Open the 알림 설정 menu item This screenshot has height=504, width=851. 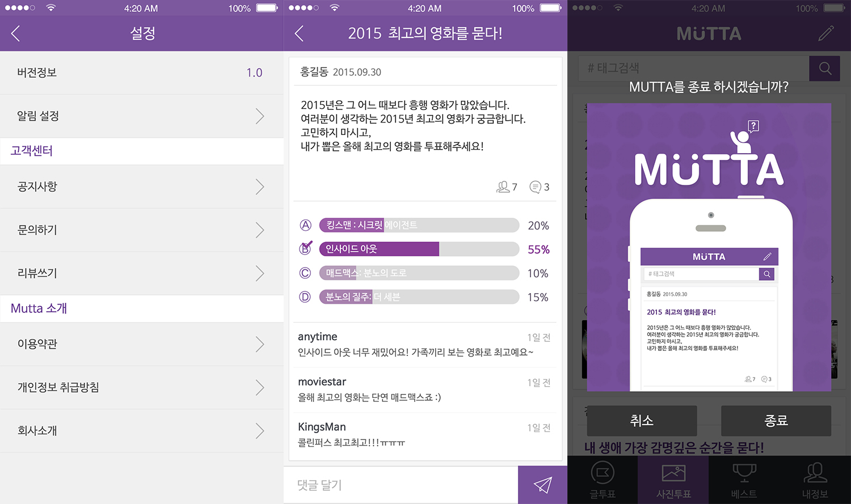(142, 116)
